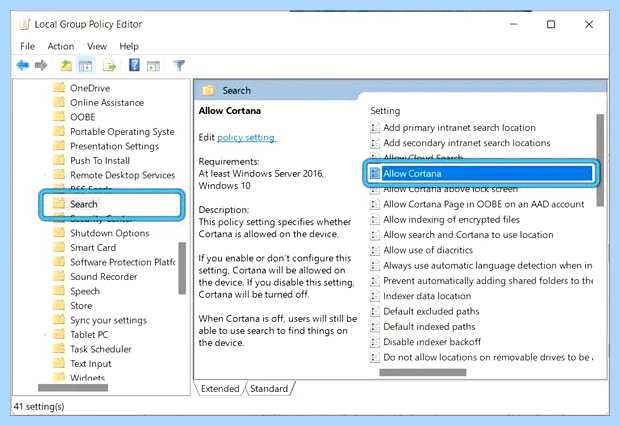Click the policy icon beside Indexer data location
This screenshot has height=426, width=620.
[374, 296]
